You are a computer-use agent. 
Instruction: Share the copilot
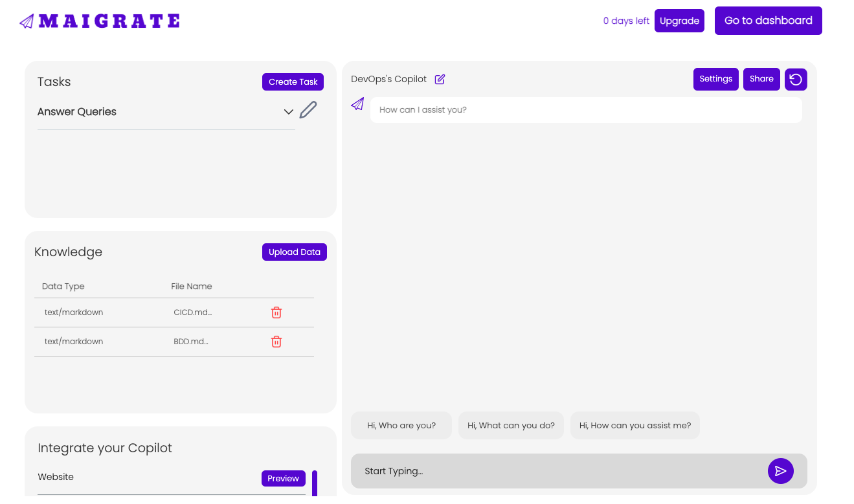[x=761, y=79]
